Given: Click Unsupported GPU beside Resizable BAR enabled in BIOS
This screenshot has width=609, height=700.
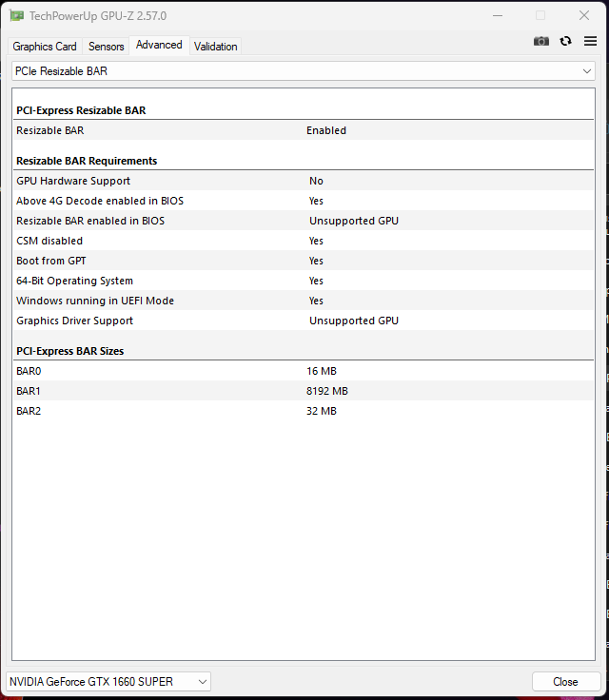Looking at the screenshot, I should click(x=354, y=221).
